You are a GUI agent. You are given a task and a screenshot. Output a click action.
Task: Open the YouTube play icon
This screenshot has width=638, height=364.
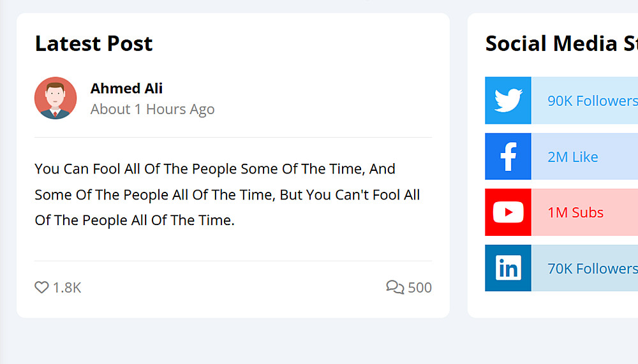coord(508,212)
